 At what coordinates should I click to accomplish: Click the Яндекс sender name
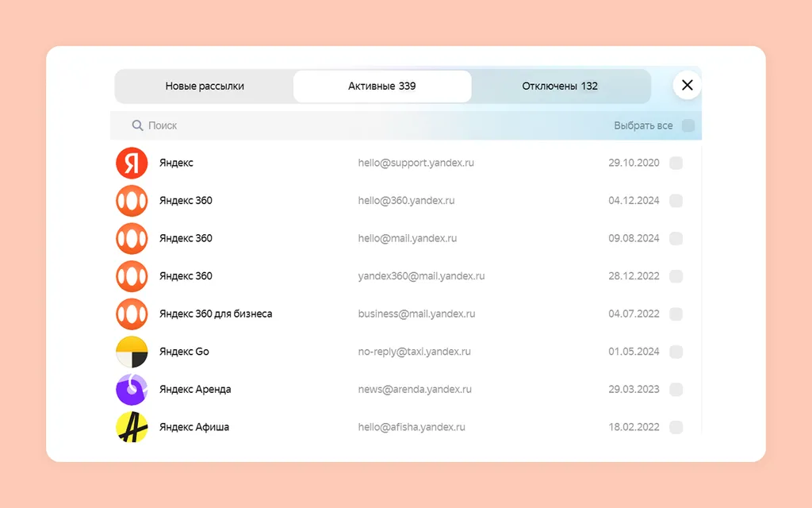pyautogui.click(x=176, y=163)
